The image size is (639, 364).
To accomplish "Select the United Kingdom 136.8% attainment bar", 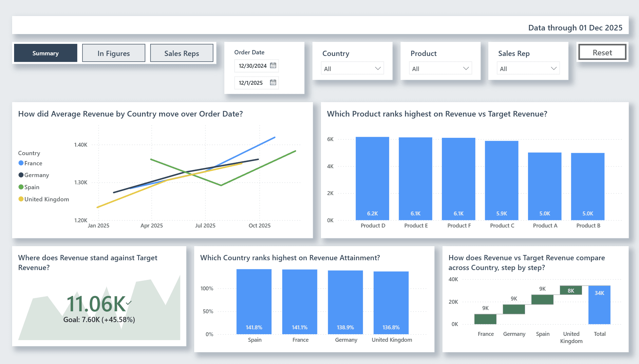I will click(391, 303).
